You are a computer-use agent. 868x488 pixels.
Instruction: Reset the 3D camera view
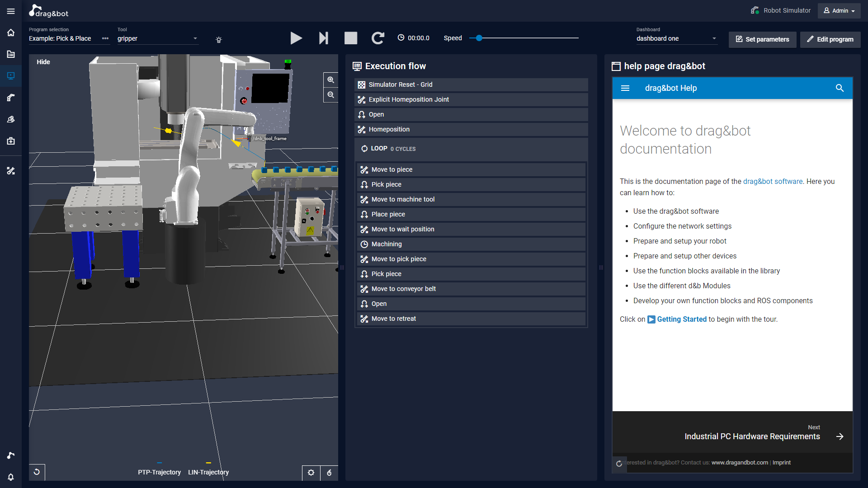click(x=37, y=472)
